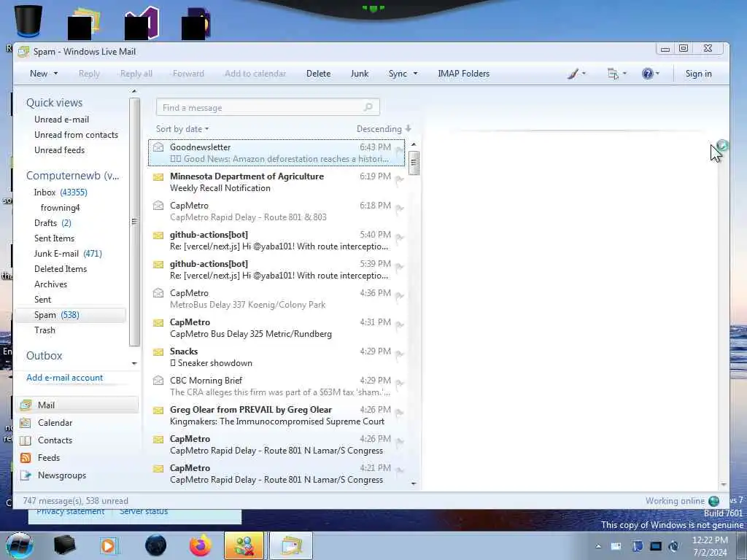Open Deleted Items folder
This screenshot has width=747, height=560.
click(61, 268)
